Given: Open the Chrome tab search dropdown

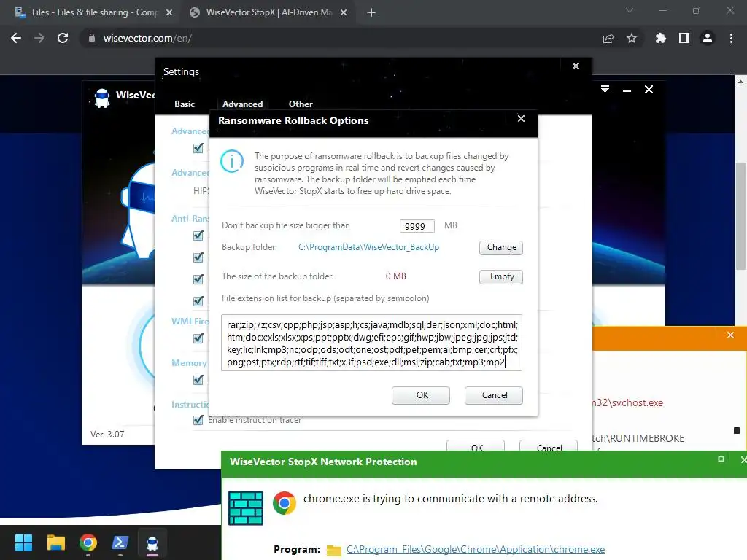Looking at the screenshot, I should point(630,10).
